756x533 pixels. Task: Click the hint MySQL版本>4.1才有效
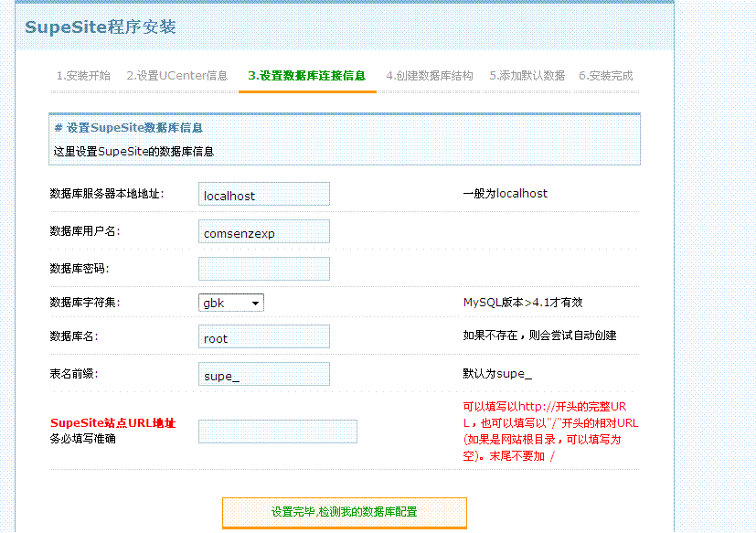click(523, 303)
